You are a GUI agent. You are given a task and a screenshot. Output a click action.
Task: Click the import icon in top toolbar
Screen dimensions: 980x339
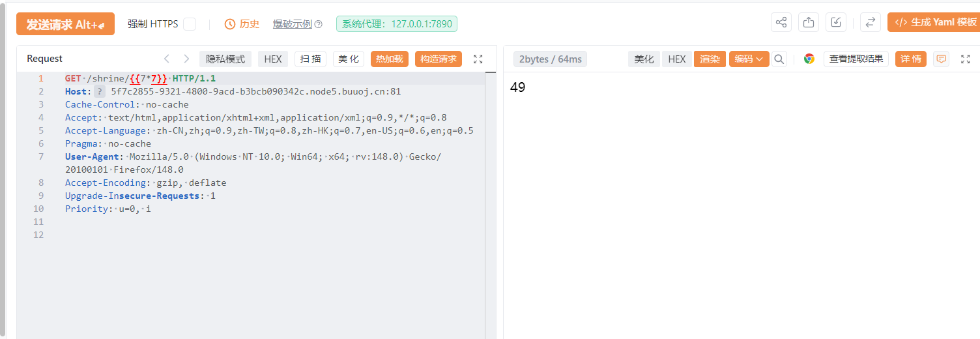click(835, 22)
